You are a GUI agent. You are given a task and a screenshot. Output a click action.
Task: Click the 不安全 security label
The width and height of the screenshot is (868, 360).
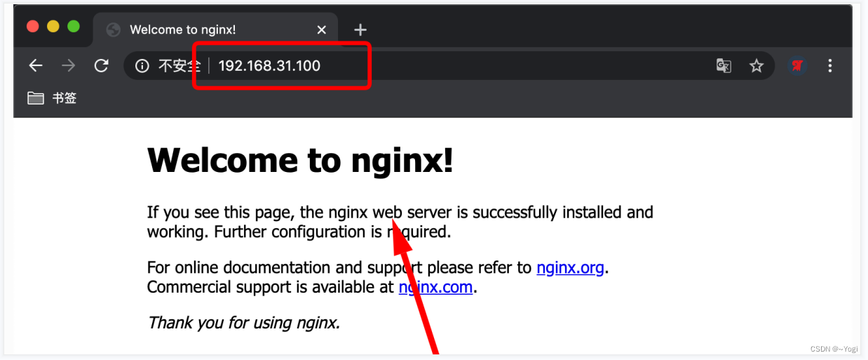pyautogui.click(x=179, y=66)
